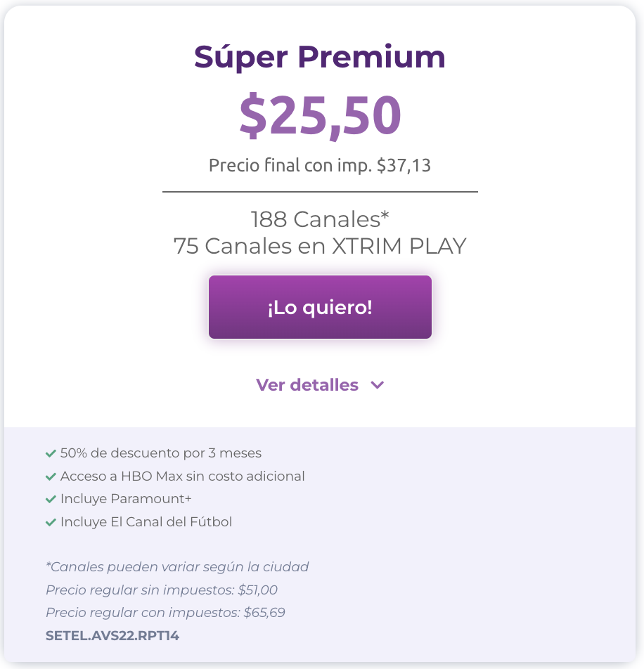Click the Súper Premium plan title
Viewport: 644px width, 669px height.
pos(320,57)
